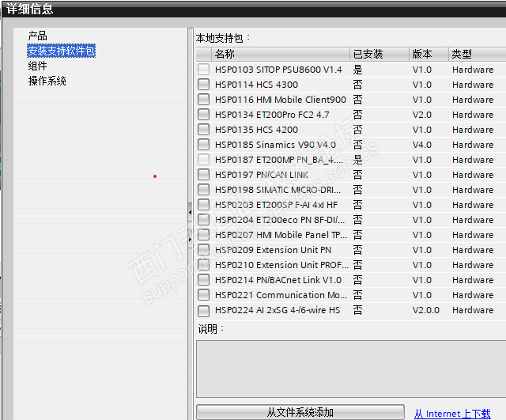This screenshot has height=420, width=506.
Task: Tick the checkbox for HSP0224 AI 2xSG 4-/6-wire HS
Action: pos(203,310)
